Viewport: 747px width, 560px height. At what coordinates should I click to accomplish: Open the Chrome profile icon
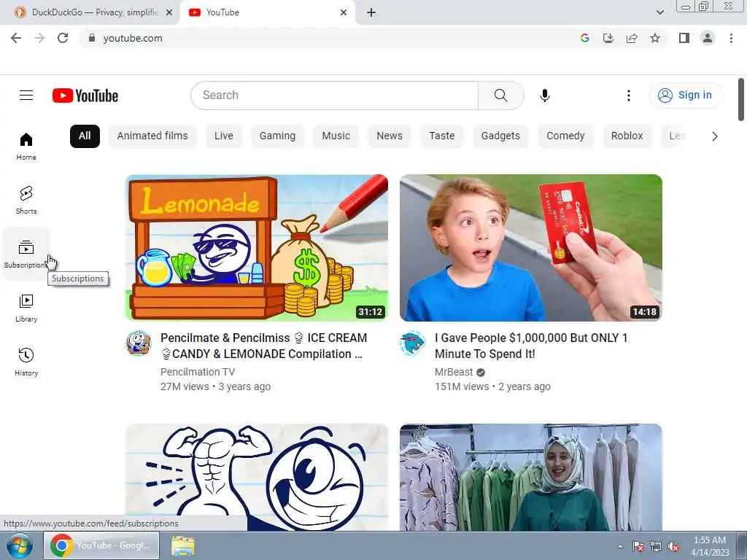pyautogui.click(x=708, y=38)
